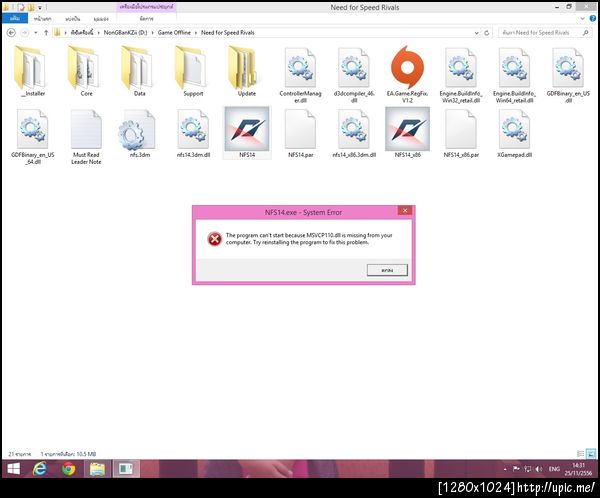The image size is (600, 498).
Task: Open recent locations dropdown arrow
Action: pyautogui.click(x=36, y=33)
